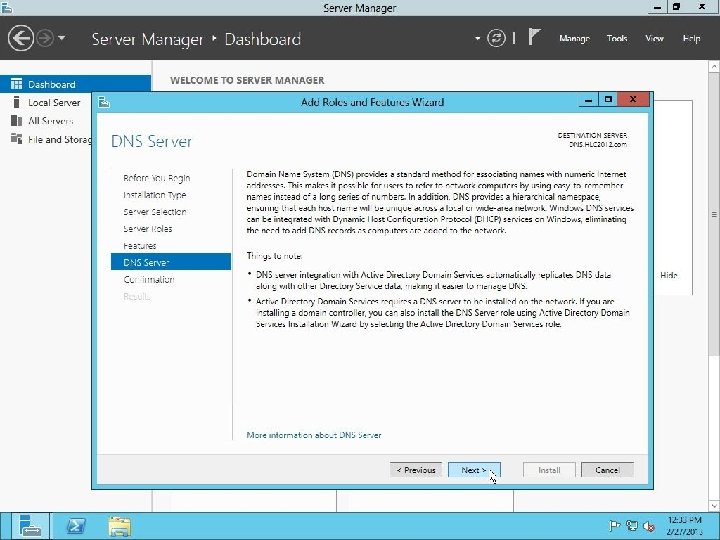Screen dimensions: 720x540
Task: Click the taskbar clock
Action: click(684, 526)
